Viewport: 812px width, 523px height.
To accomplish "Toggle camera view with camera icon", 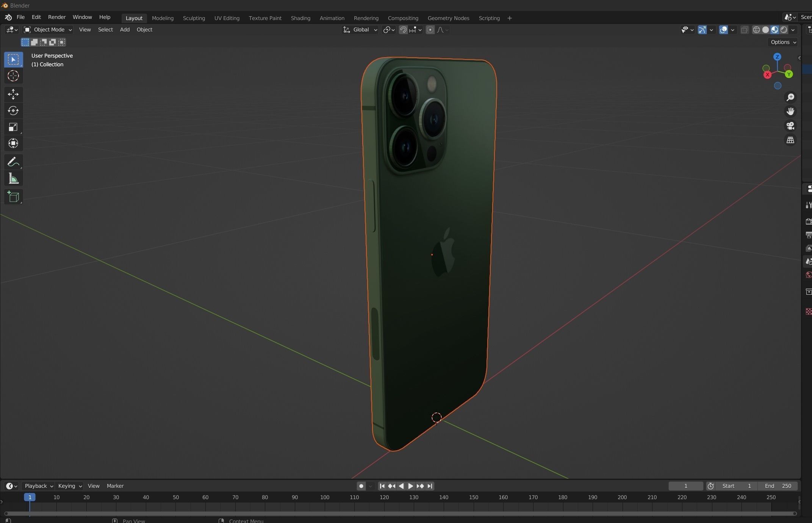I will pyautogui.click(x=790, y=126).
